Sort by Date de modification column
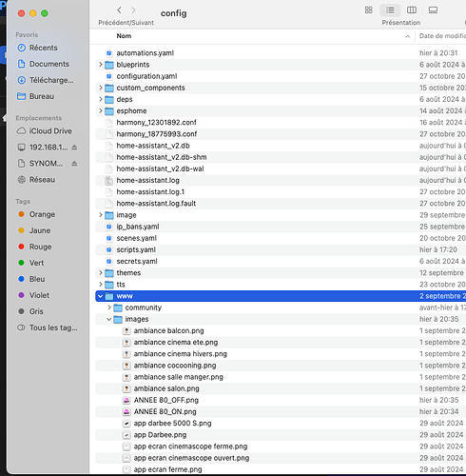This screenshot has height=476, width=466. point(442,36)
